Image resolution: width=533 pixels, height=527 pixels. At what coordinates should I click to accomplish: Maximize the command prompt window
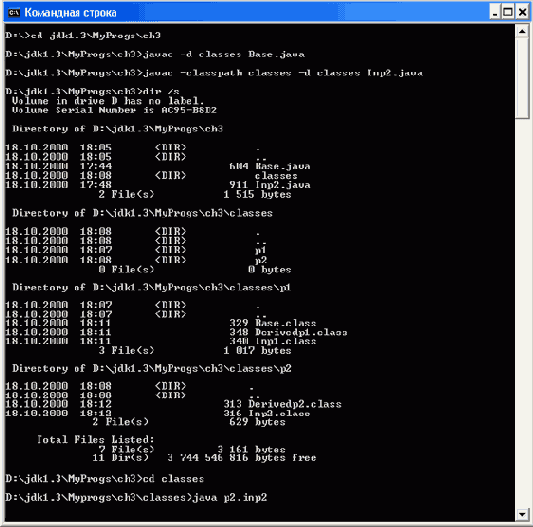[x=508, y=12]
